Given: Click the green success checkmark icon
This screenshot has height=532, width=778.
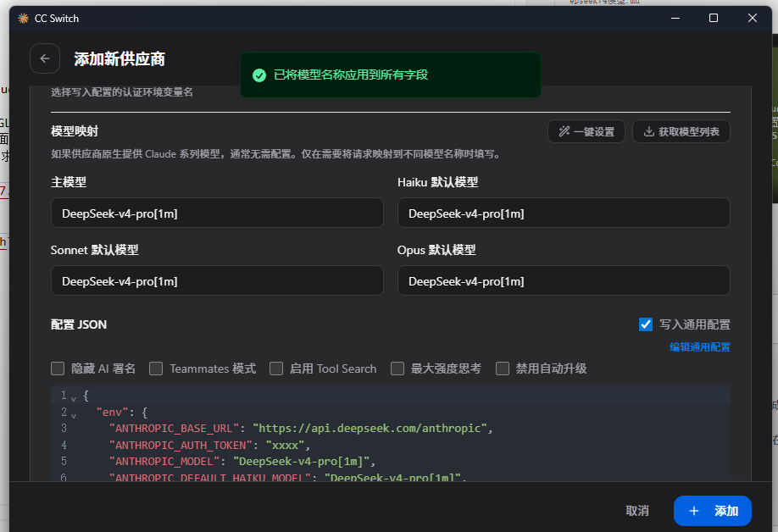Looking at the screenshot, I should click(259, 75).
